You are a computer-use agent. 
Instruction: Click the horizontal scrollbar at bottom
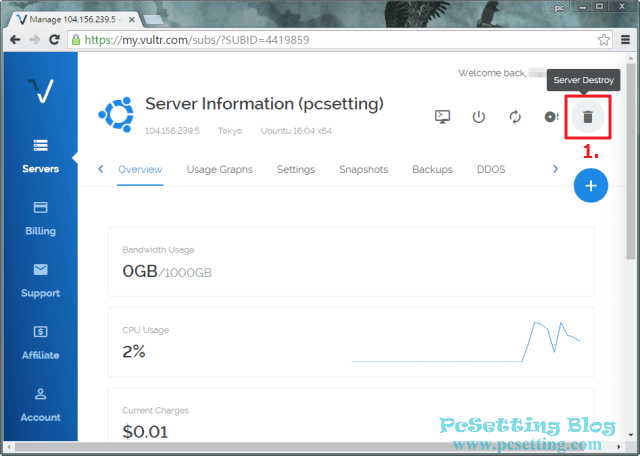click(x=314, y=446)
